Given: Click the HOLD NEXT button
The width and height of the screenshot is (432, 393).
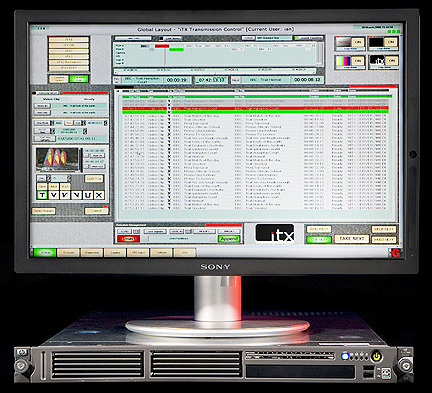Looking at the screenshot, I should point(383,239).
